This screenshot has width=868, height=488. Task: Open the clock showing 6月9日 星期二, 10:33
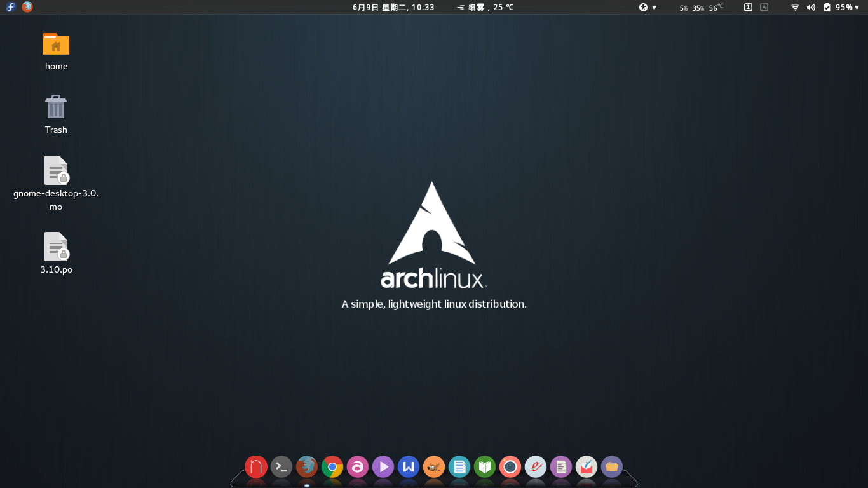click(393, 8)
